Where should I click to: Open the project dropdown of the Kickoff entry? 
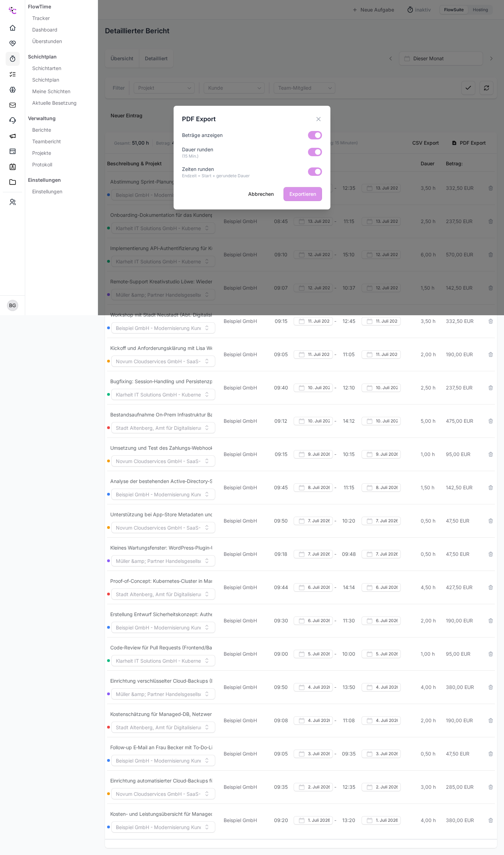click(163, 361)
